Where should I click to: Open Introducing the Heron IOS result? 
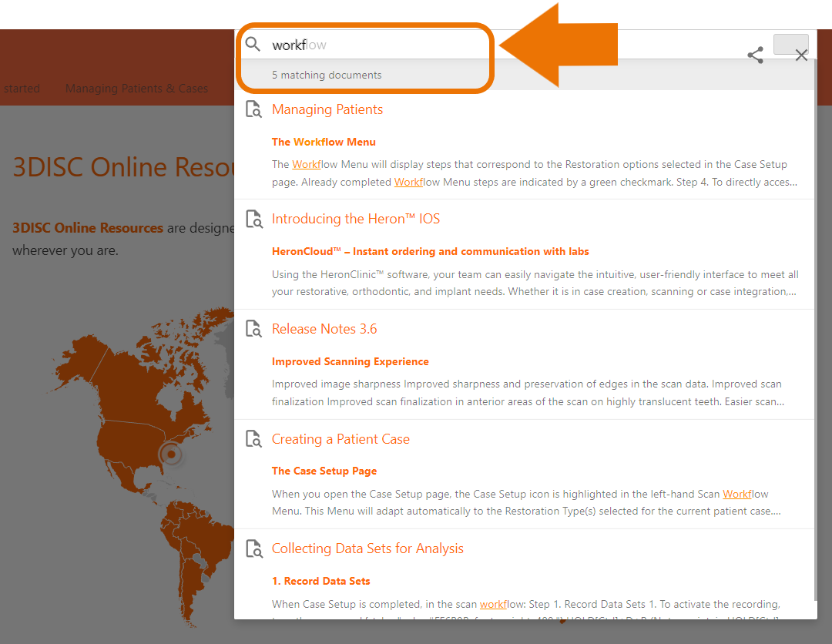tap(355, 219)
